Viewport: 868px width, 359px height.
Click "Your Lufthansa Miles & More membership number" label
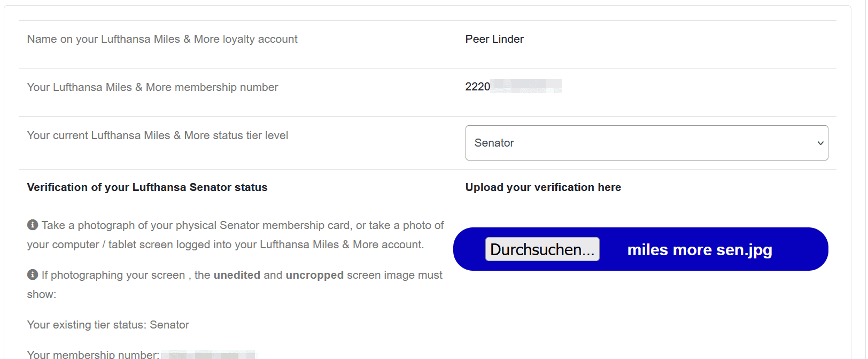(152, 87)
